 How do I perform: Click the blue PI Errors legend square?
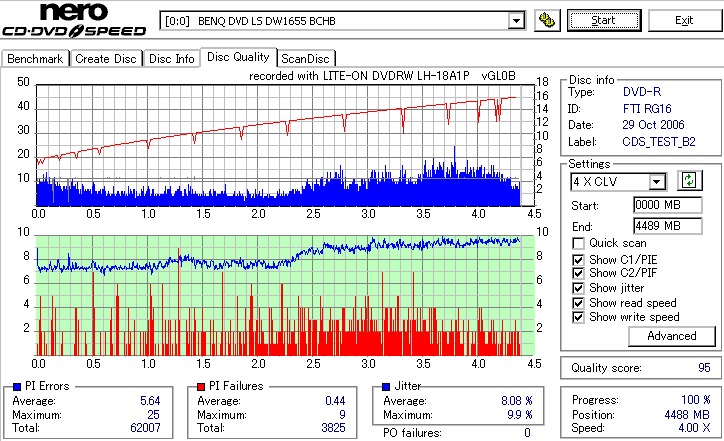(x=17, y=387)
